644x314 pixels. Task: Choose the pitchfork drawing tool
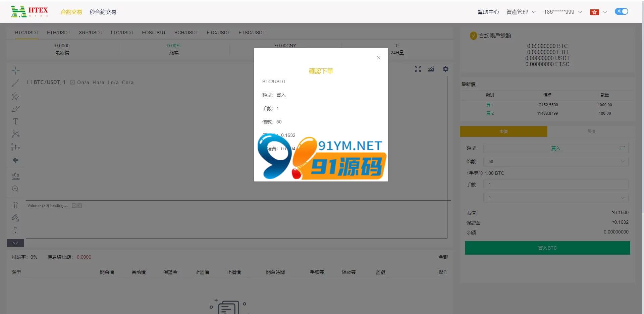tap(15, 96)
